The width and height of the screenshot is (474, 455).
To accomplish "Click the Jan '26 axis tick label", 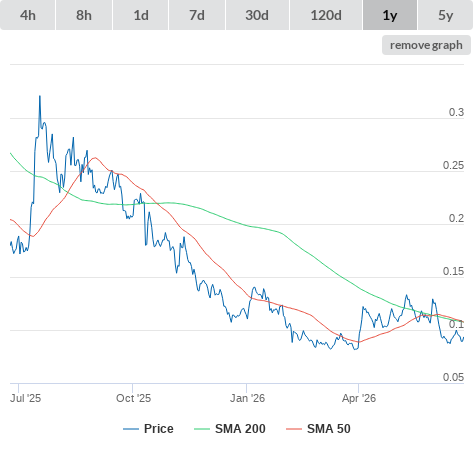I will [247, 398].
